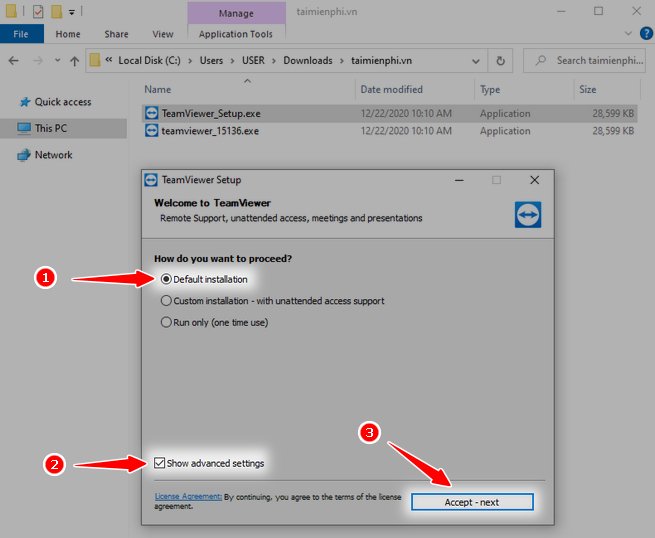Close the TeamViewer Setup dialog

coord(534,180)
